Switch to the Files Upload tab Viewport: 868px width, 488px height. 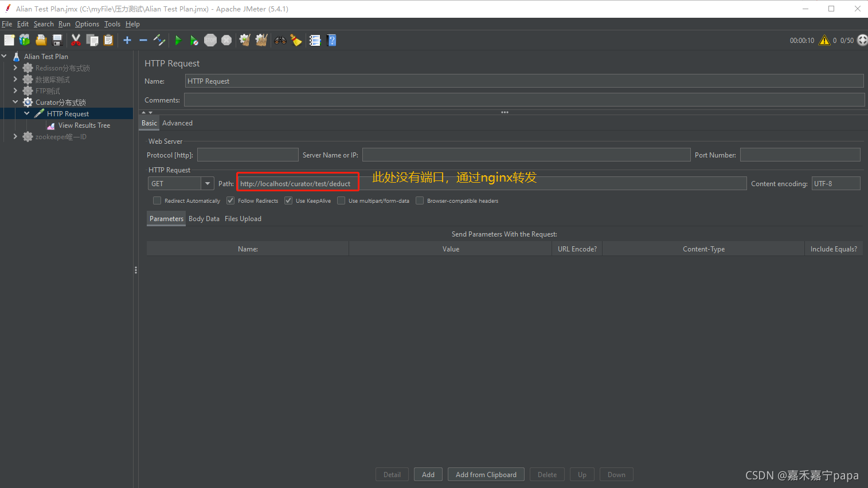pos(243,219)
